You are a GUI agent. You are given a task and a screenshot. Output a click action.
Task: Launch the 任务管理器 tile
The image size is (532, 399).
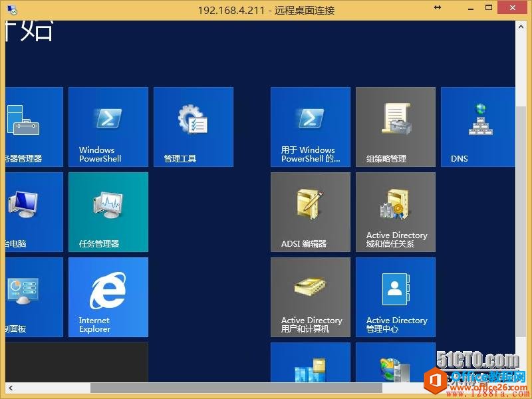[x=108, y=211]
